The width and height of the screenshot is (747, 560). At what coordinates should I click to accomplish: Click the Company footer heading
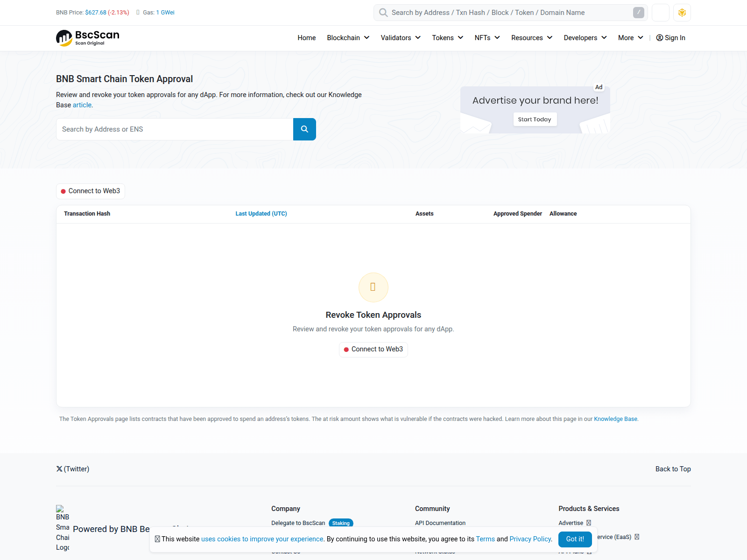pyautogui.click(x=286, y=509)
